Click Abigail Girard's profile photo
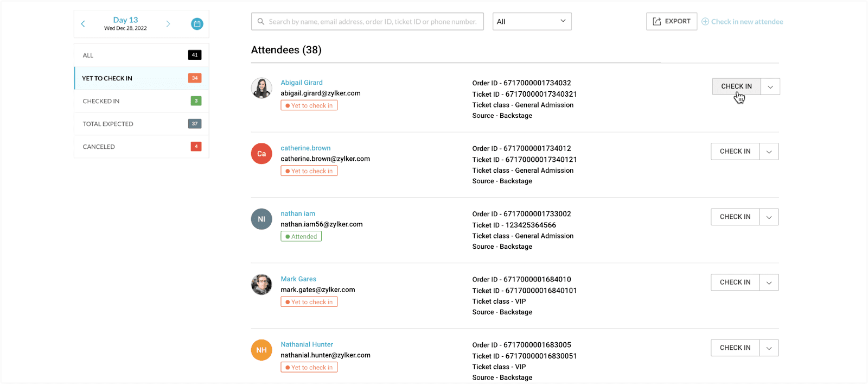The image size is (868, 384). coord(261,88)
